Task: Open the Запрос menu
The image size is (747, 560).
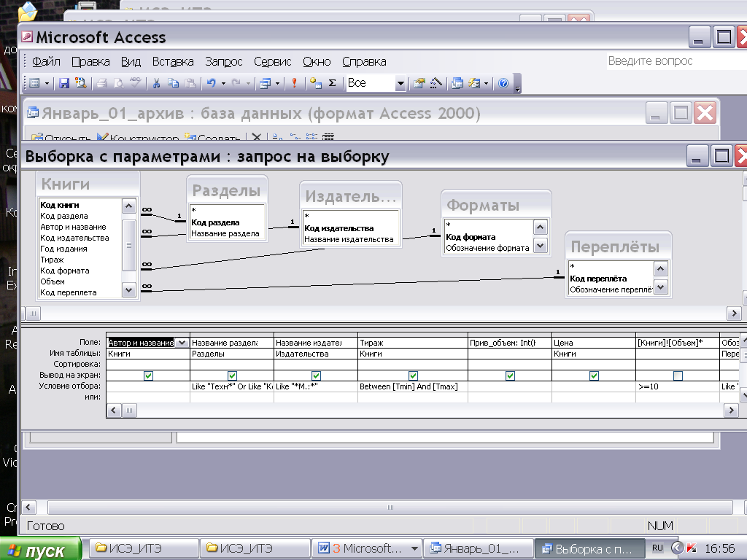Action: tap(223, 61)
